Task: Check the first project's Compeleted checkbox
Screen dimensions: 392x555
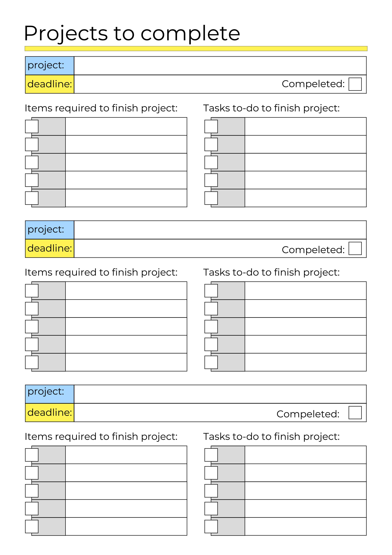Action: point(355,84)
